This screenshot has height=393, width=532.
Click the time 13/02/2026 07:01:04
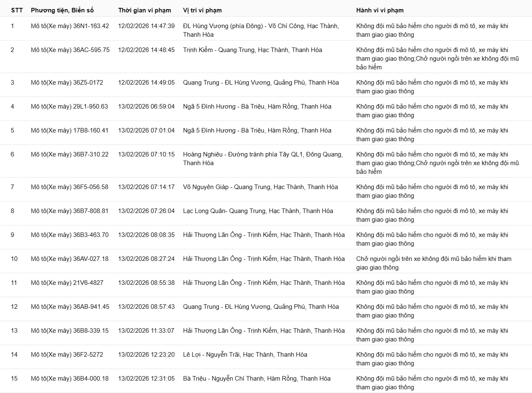click(x=146, y=130)
